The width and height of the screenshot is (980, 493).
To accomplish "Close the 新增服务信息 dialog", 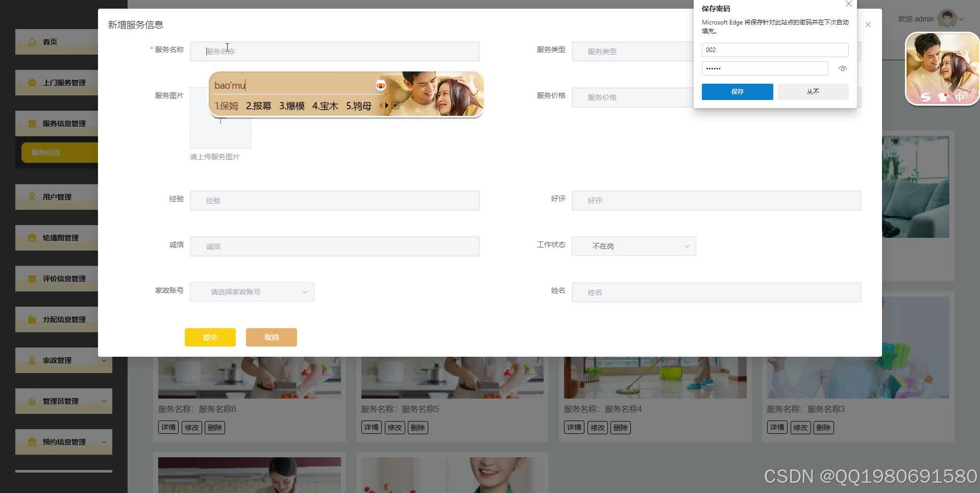I will (868, 24).
